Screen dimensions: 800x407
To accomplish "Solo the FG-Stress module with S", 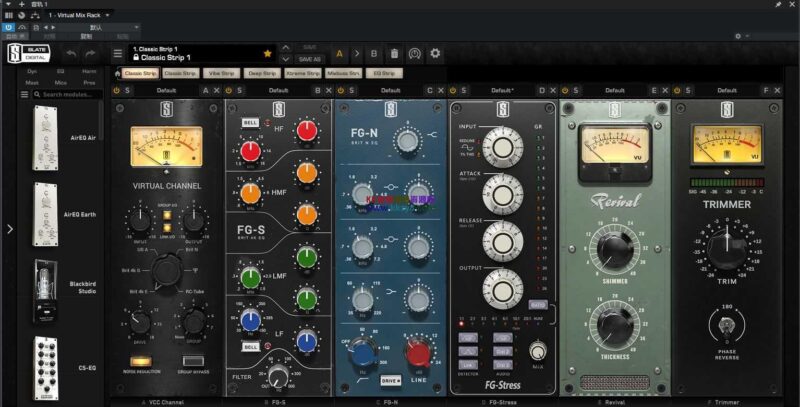I will 464,90.
